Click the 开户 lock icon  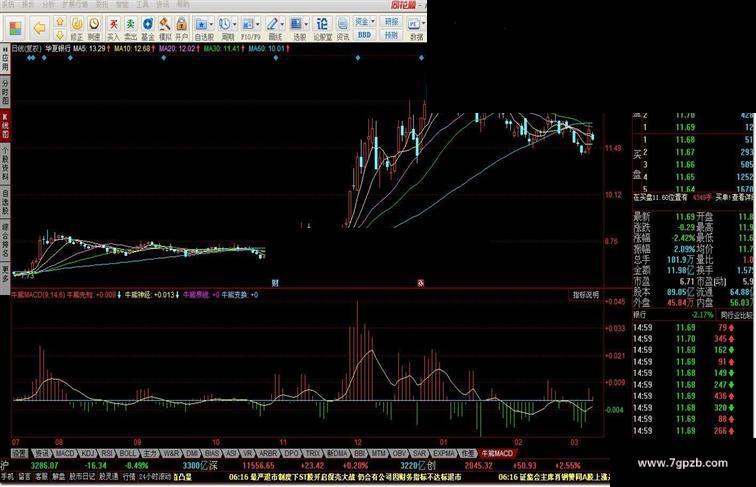pyautogui.click(x=181, y=28)
